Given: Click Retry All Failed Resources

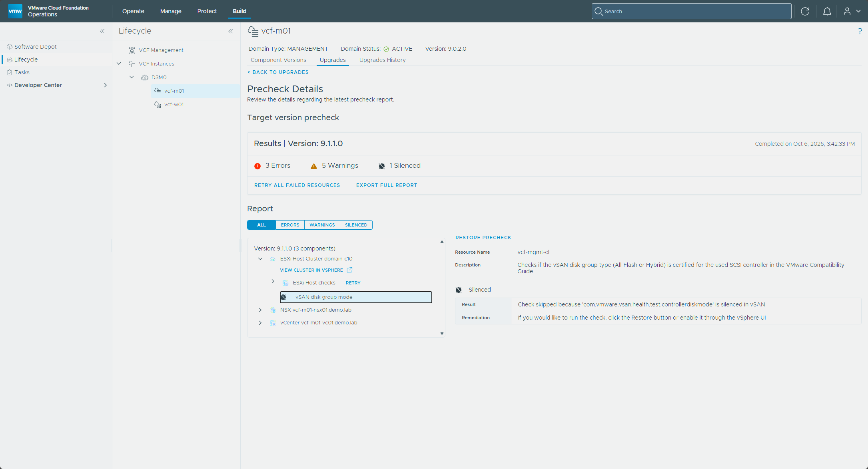Looking at the screenshot, I should 297,185.
